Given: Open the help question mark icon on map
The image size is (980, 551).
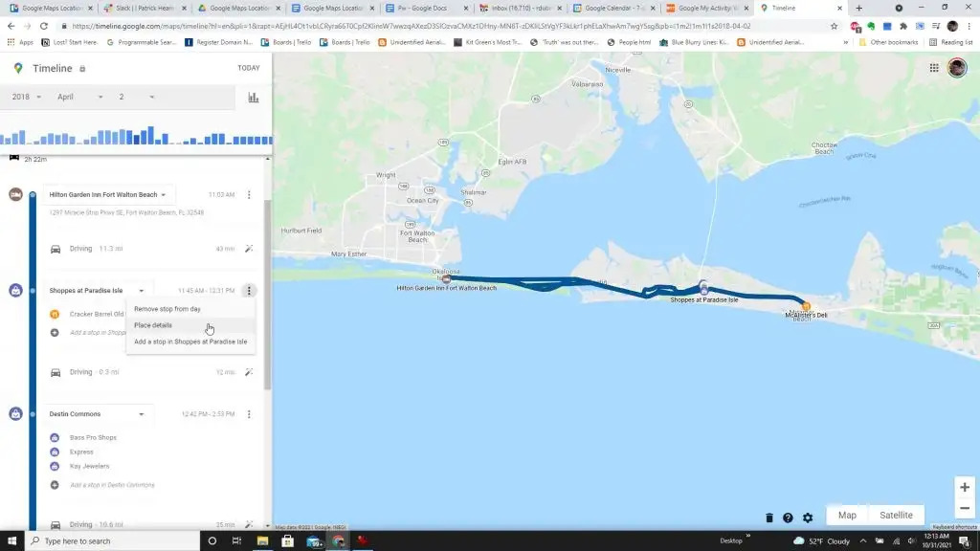Looking at the screenshot, I should pos(789,518).
